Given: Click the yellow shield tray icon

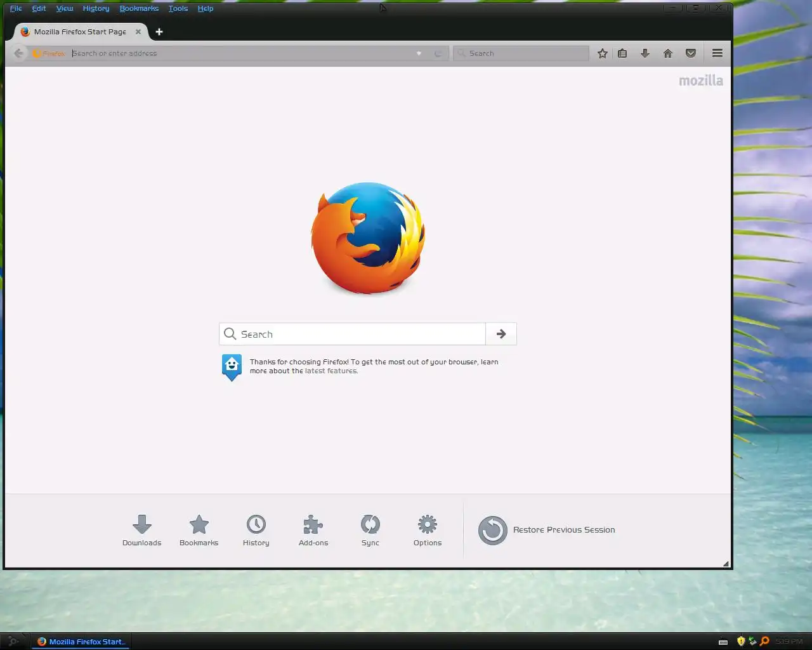Looking at the screenshot, I should pyautogui.click(x=741, y=641).
